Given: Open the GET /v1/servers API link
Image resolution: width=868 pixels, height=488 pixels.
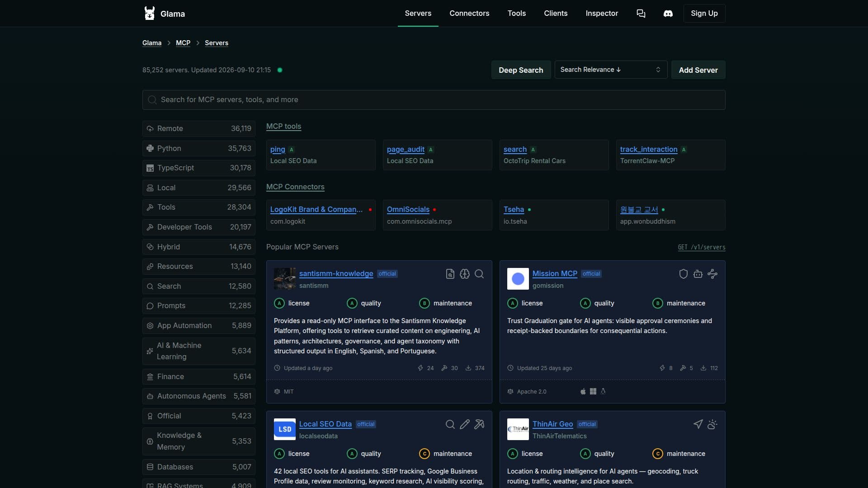Looking at the screenshot, I should pos(702,247).
